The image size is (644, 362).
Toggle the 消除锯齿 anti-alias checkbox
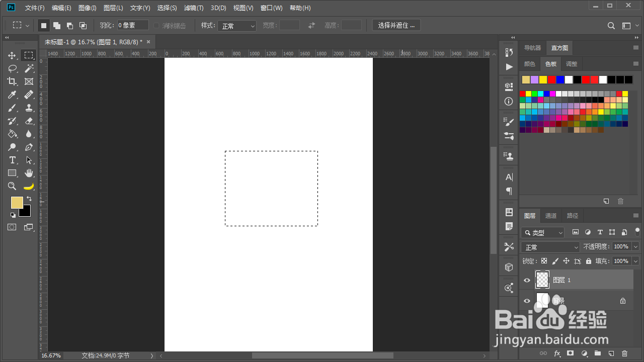156,26
